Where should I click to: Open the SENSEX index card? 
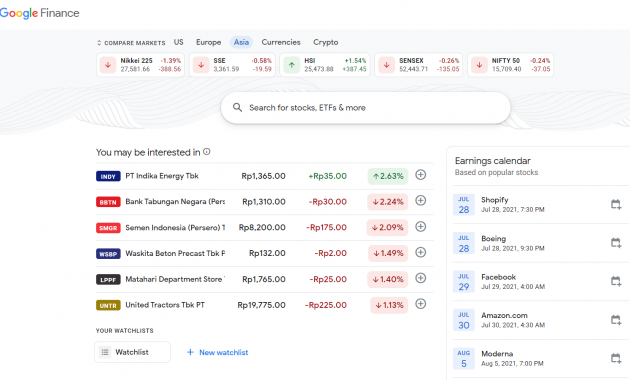click(x=418, y=65)
